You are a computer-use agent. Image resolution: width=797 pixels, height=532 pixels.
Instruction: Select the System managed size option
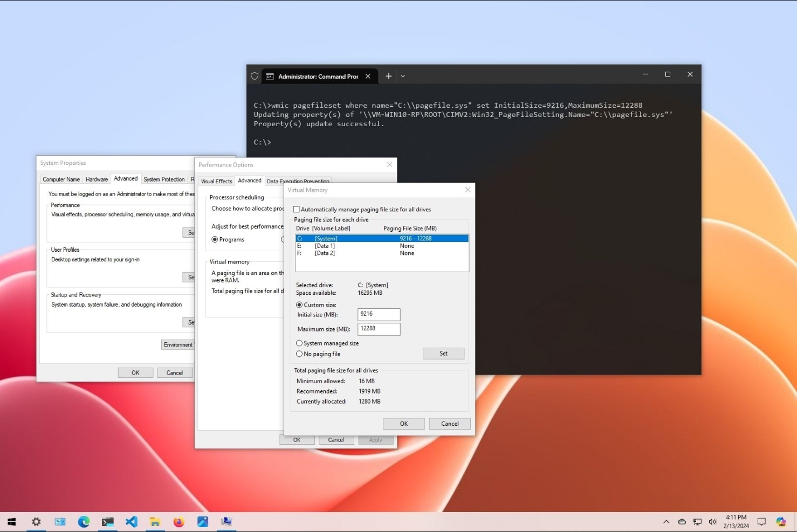click(x=299, y=343)
